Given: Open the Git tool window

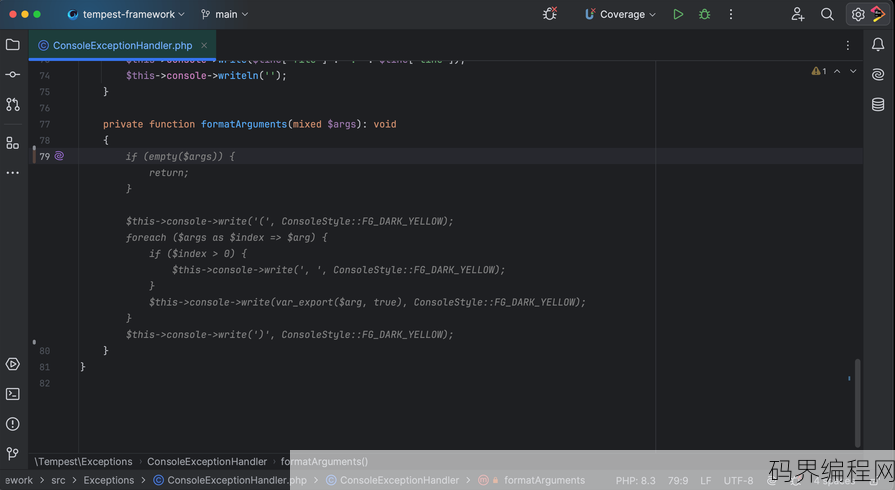Looking at the screenshot, I should (13, 453).
